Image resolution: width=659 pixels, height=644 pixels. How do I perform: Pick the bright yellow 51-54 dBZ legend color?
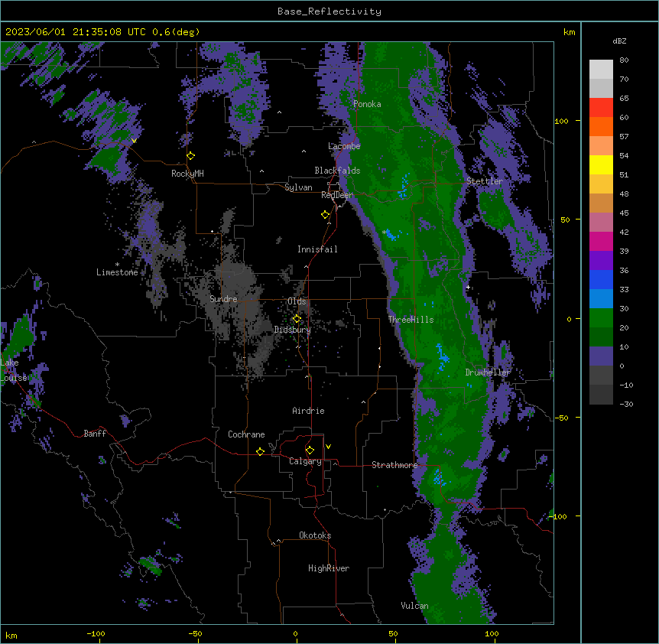coord(601,164)
